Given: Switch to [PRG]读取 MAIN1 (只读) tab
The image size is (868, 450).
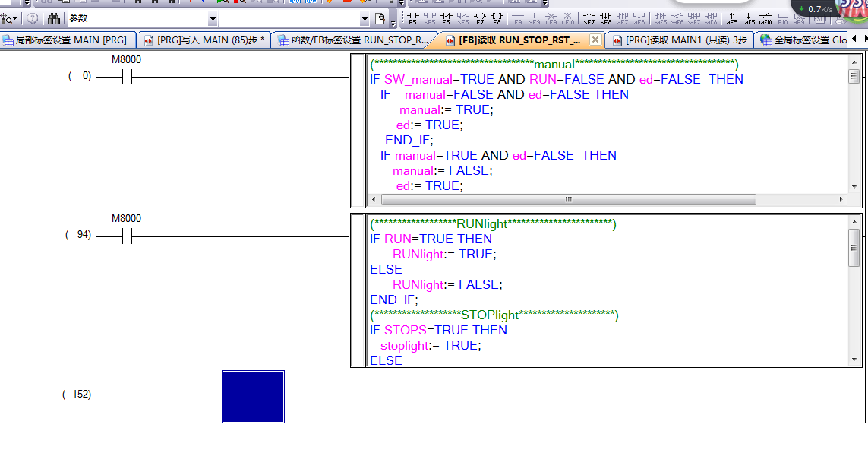Looking at the screenshot, I should 679,40.
